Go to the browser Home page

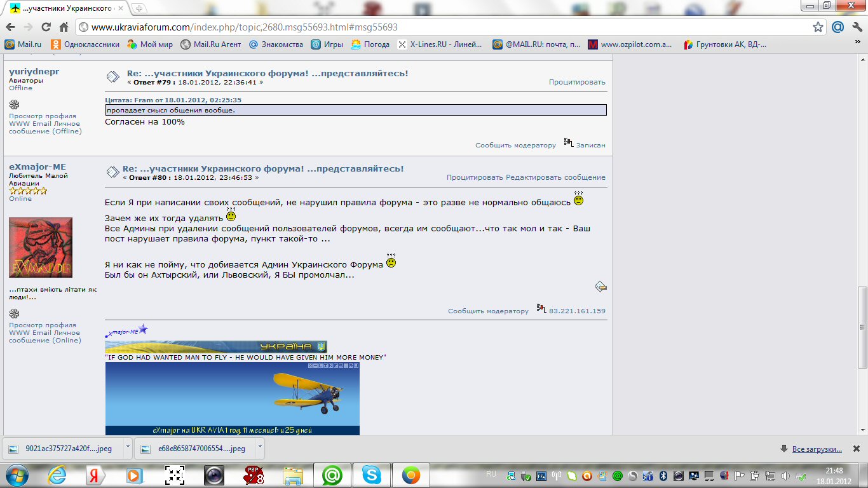click(x=64, y=27)
